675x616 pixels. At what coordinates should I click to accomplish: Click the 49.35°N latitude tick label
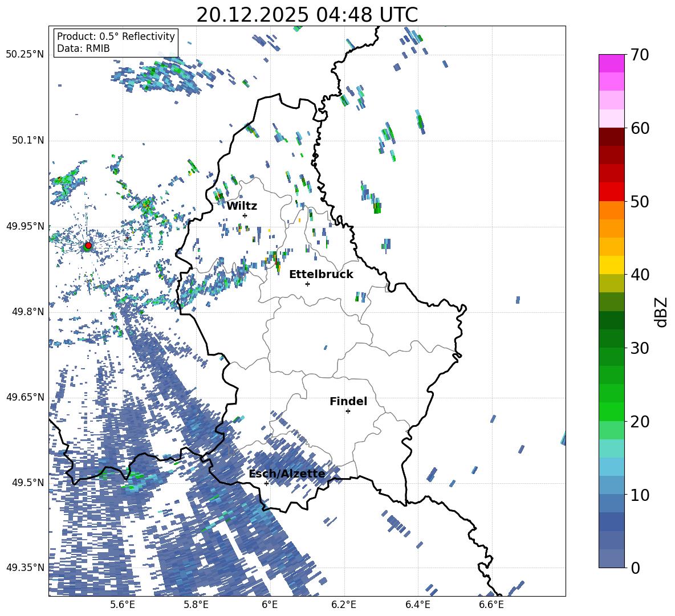pos(25,568)
